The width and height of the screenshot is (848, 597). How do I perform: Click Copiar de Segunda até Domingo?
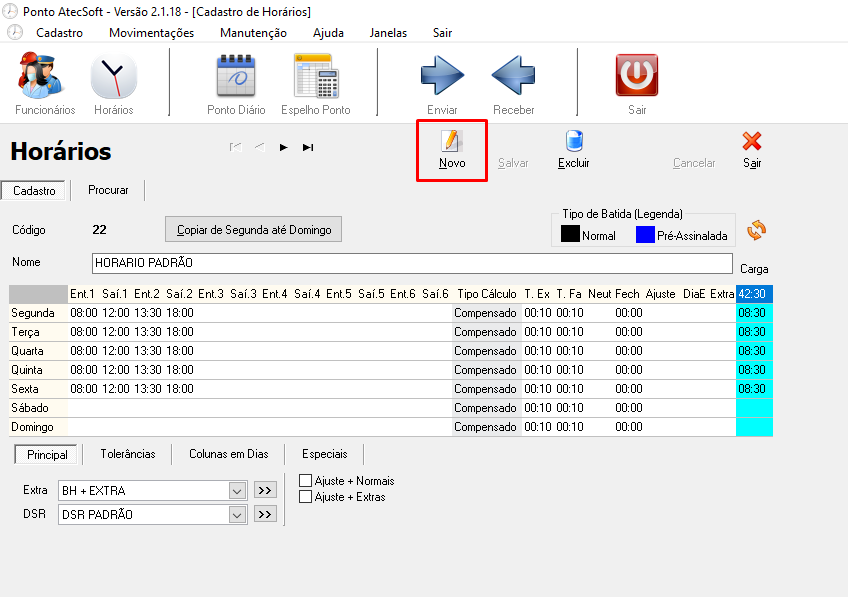pyautogui.click(x=253, y=229)
